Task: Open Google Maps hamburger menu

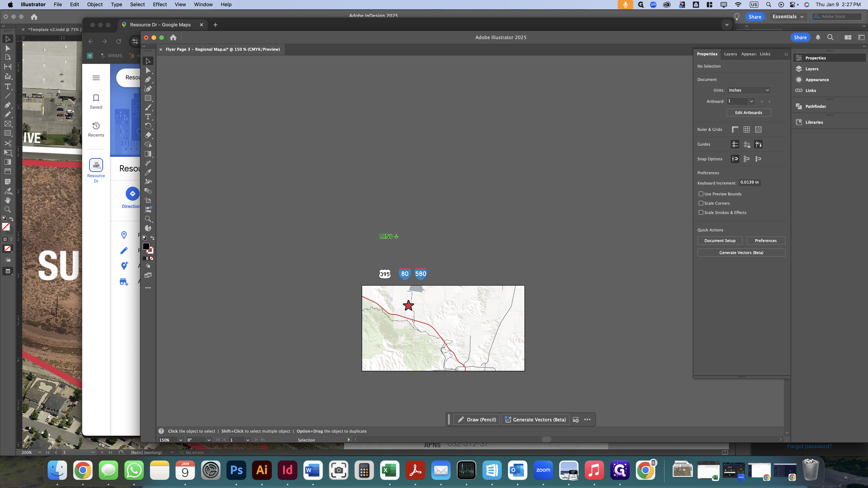Action: [96, 78]
